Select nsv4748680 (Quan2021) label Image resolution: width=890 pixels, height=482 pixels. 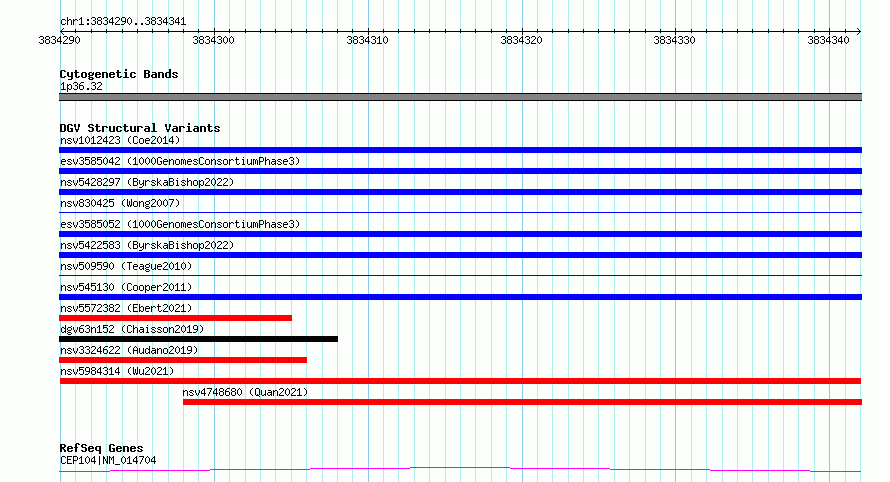point(245,392)
